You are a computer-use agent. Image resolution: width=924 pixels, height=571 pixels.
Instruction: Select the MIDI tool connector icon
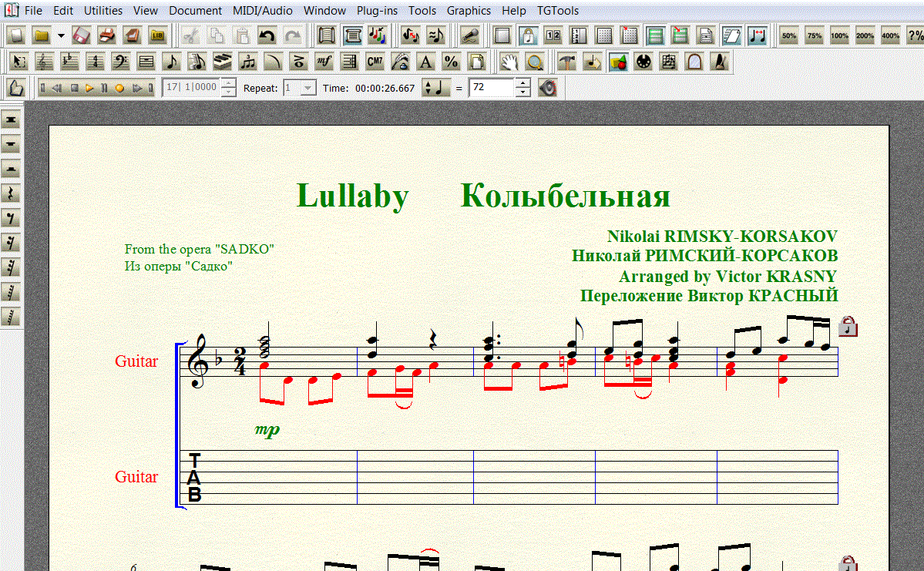coord(643,62)
